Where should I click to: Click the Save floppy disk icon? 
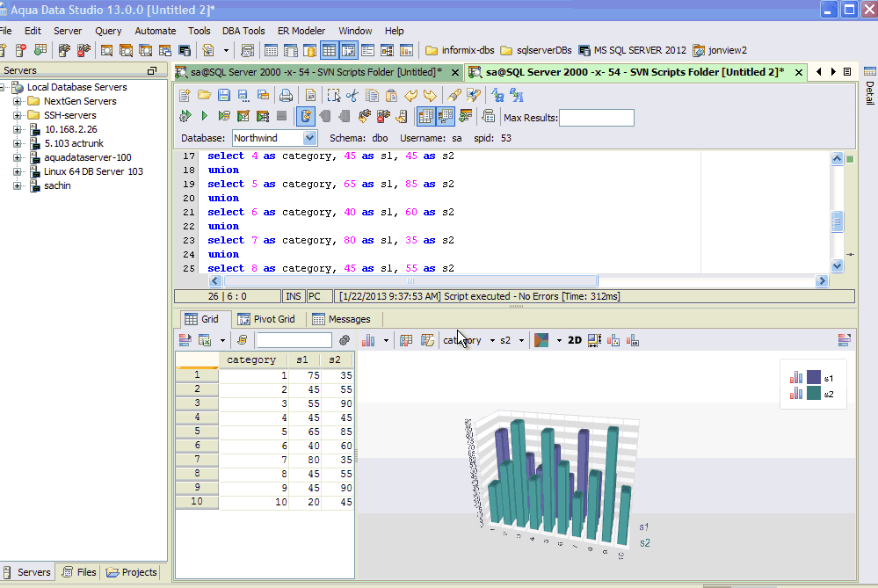coord(224,96)
